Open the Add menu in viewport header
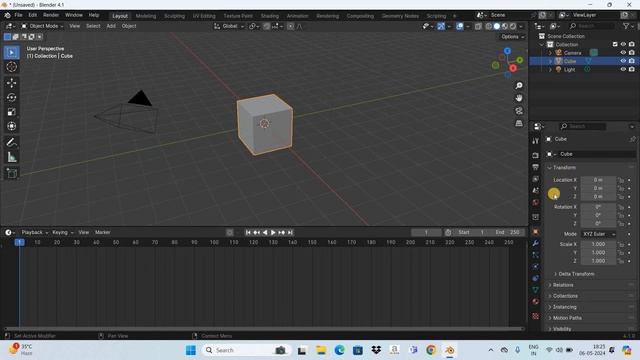Image resolution: width=640 pixels, height=360 pixels. click(111, 26)
